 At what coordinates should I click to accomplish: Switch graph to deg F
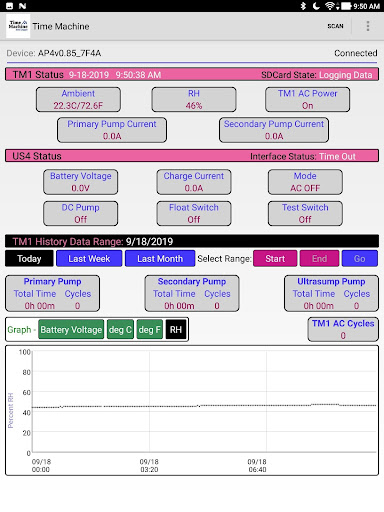[150, 329]
